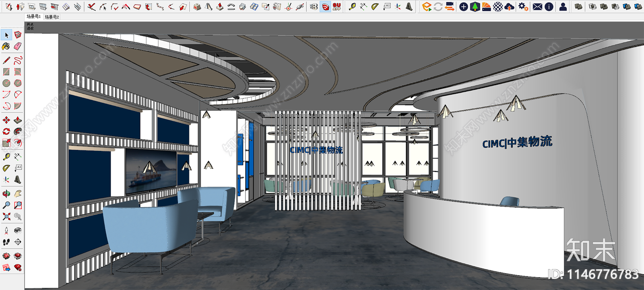Click the 3D bold text BB icon
The width and height of the screenshot is (644, 290).
click(314, 6)
